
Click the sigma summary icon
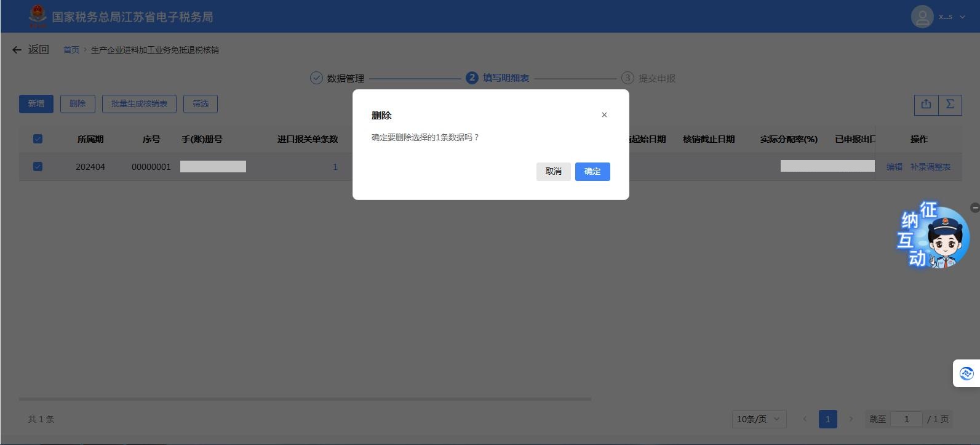coord(950,104)
